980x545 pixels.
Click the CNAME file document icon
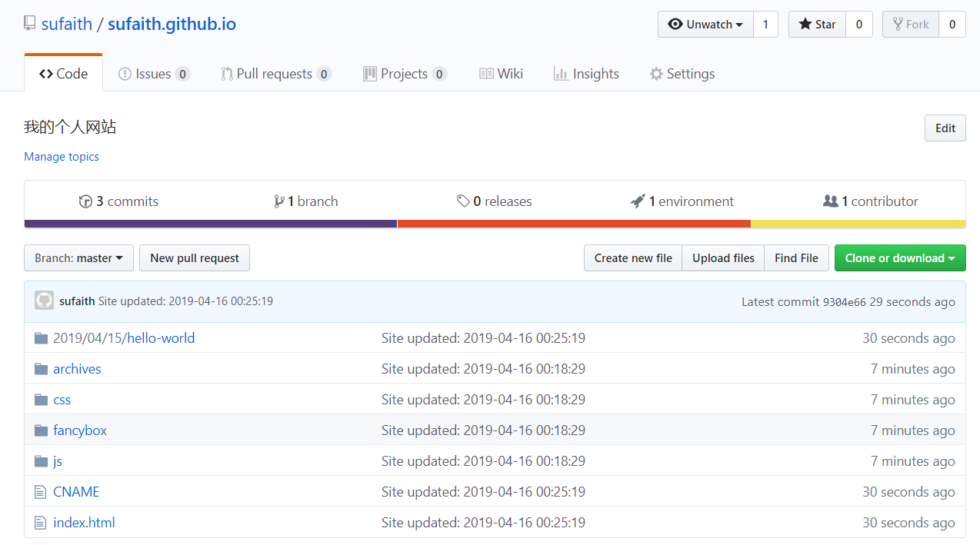coord(40,491)
